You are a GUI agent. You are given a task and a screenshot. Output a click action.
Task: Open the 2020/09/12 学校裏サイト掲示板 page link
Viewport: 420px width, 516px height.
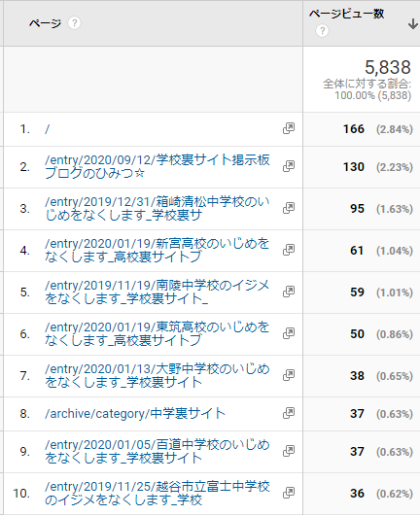pos(157,166)
